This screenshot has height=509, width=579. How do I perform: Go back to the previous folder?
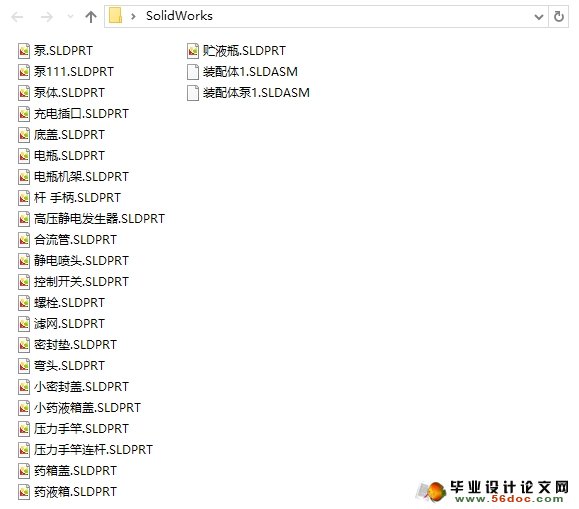point(17,17)
